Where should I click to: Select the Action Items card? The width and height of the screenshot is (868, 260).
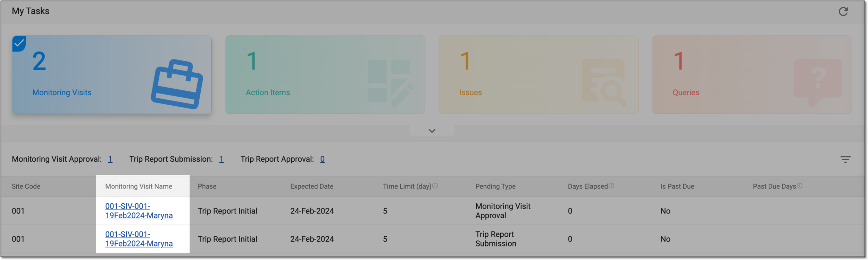tap(325, 75)
